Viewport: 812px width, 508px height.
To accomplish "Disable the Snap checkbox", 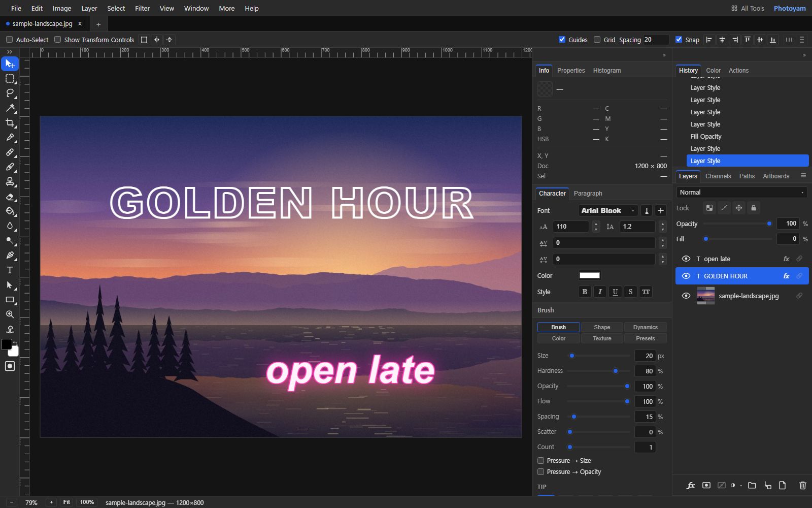I will pyautogui.click(x=679, y=39).
